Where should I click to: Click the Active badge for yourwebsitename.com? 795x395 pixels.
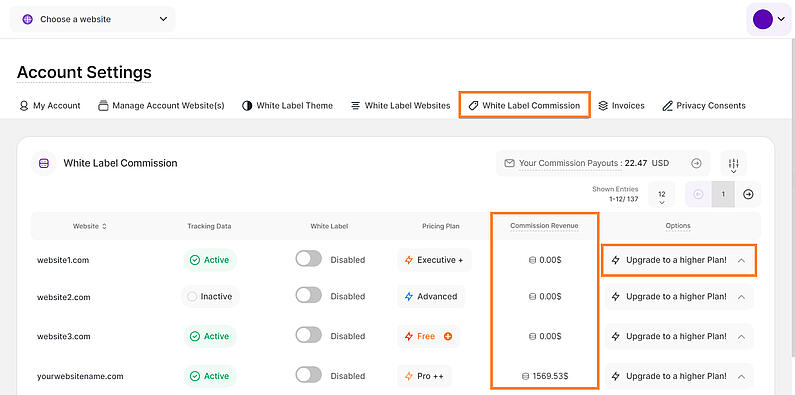pyautogui.click(x=209, y=376)
